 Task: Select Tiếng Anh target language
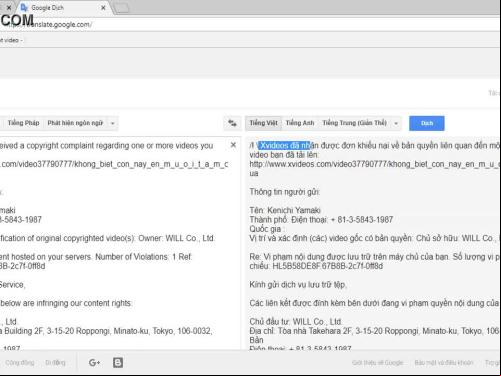pos(300,123)
